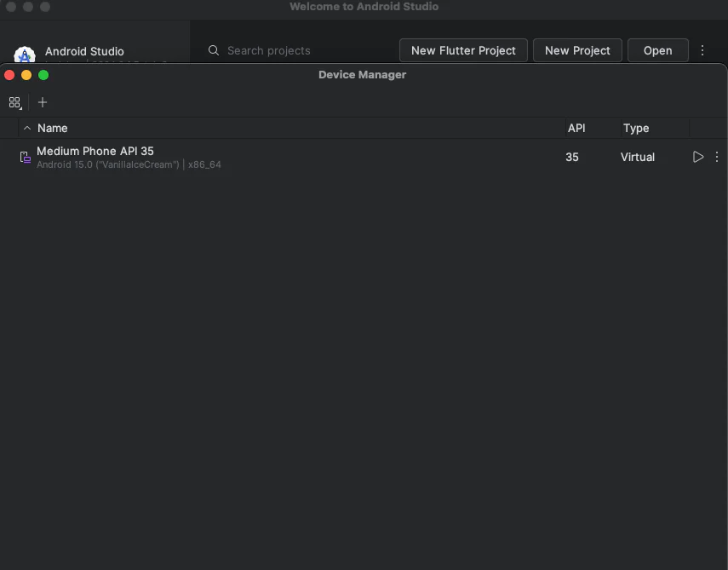This screenshot has width=728, height=570.
Task: Open the overflow menu for Medium Phone API 35
Action: click(x=717, y=157)
